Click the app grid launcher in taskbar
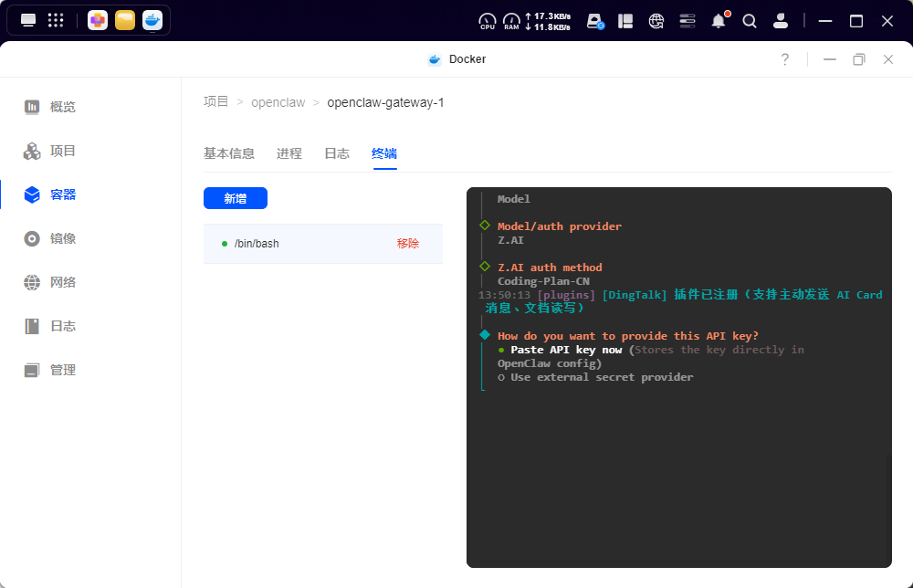 55,19
